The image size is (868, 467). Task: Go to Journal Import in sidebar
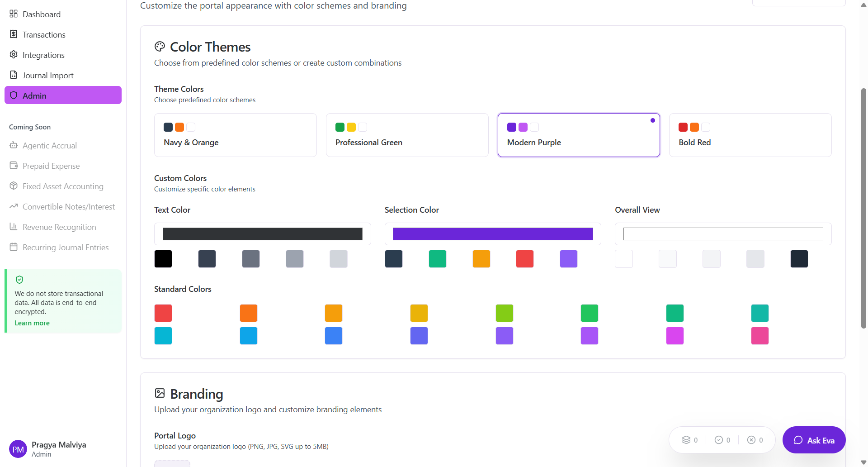click(x=48, y=76)
